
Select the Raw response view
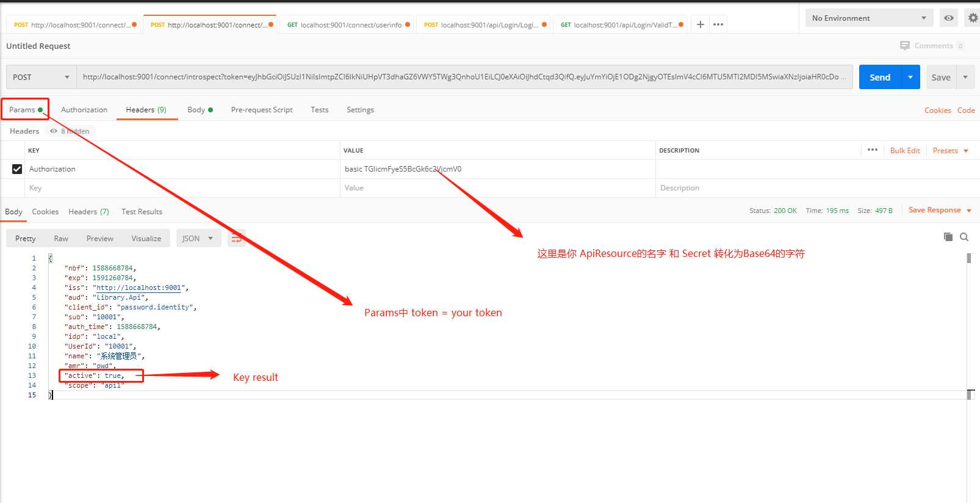61,239
